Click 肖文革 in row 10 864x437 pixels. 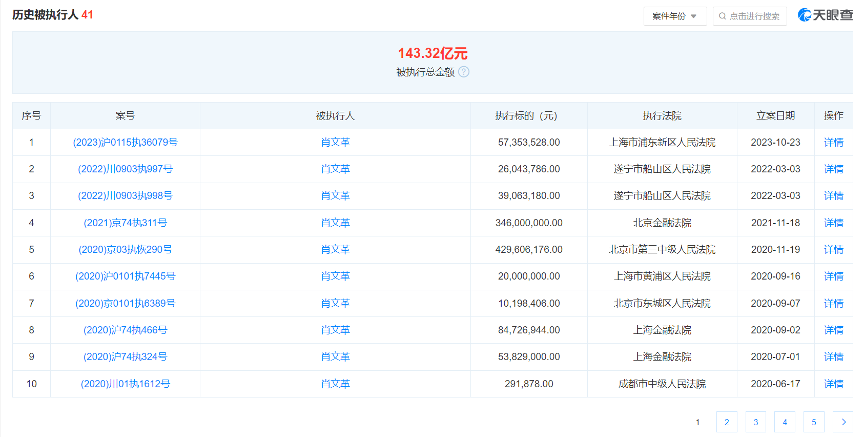tap(335, 384)
